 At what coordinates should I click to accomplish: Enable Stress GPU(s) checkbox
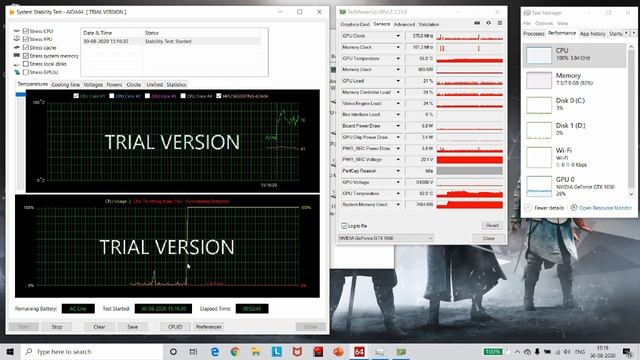(x=26, y=72)
